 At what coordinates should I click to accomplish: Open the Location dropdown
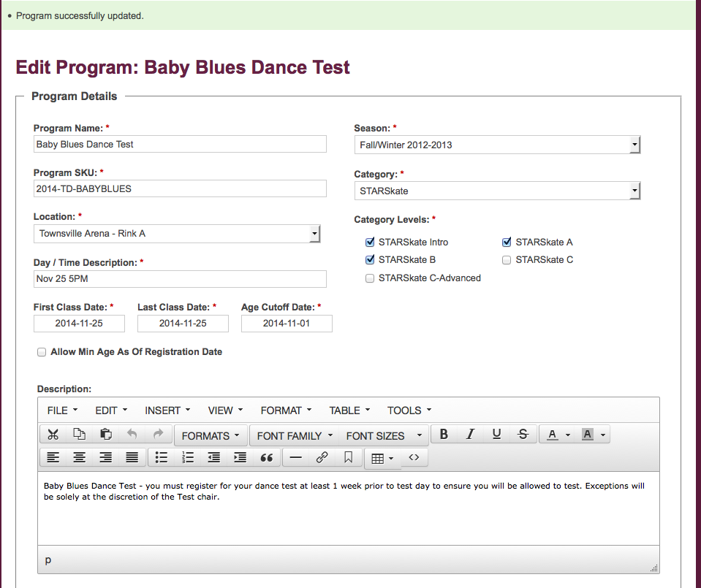177,234
